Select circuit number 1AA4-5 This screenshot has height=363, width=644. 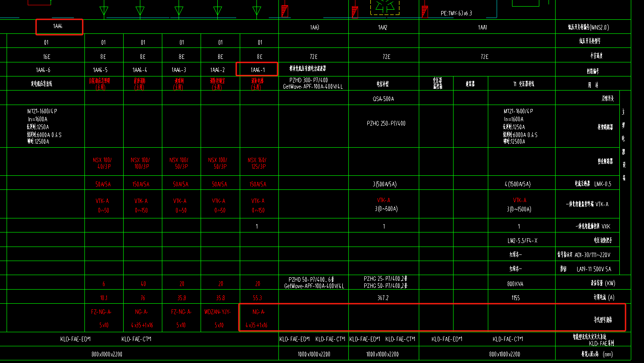pos(100,70)
